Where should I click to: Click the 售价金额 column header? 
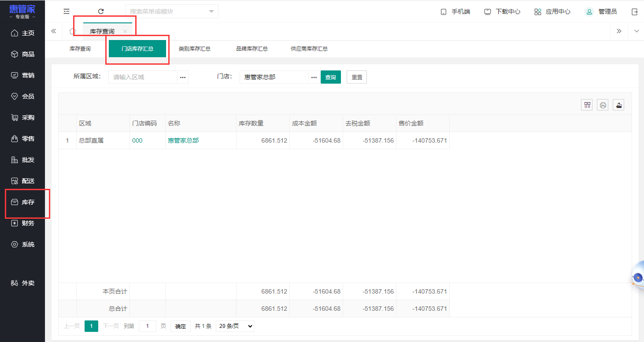(x=423, y=123)
